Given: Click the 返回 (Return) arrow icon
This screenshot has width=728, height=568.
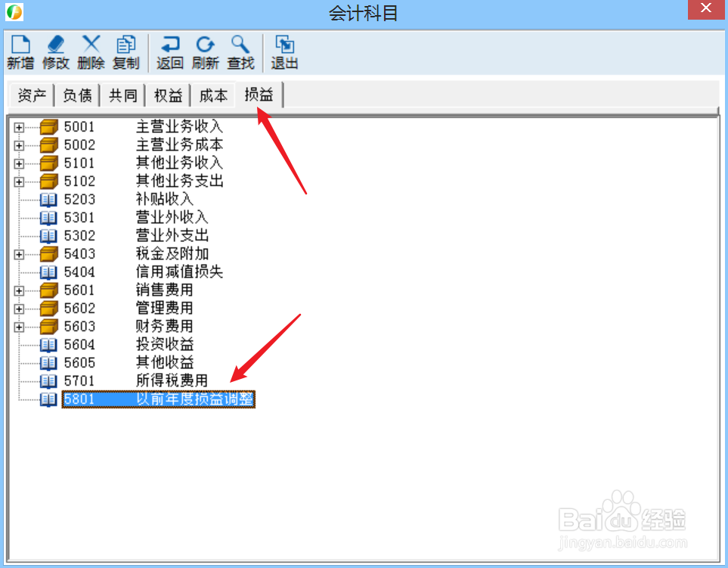Looking at the screenshot, I should (x=170, y=45).
